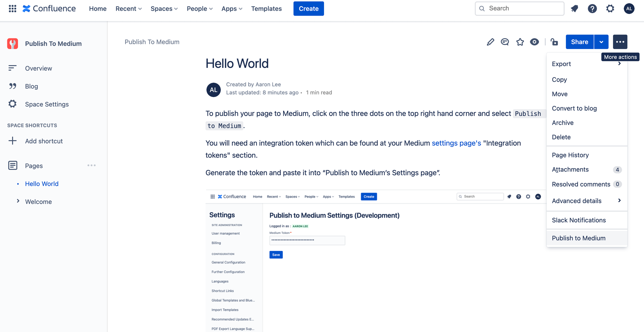This screenshot has width=644, height=332.
Task: Click the Blog quotes icon in sidebar
Action: pyautogui.click(x=13, y=86)
